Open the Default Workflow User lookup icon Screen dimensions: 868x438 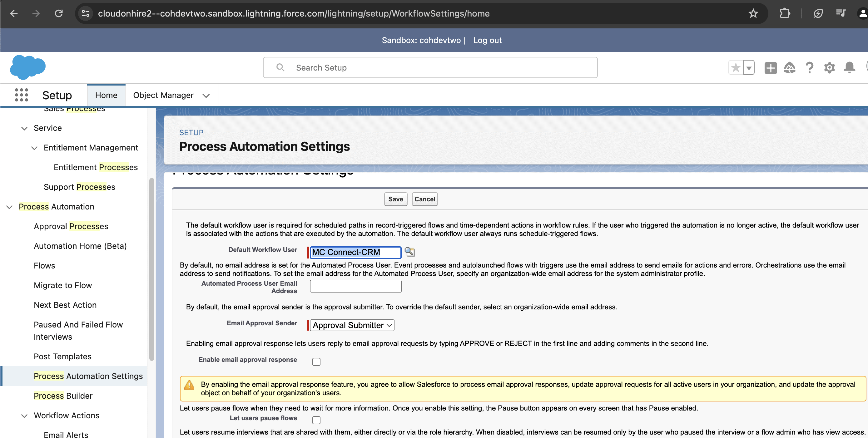409,252
